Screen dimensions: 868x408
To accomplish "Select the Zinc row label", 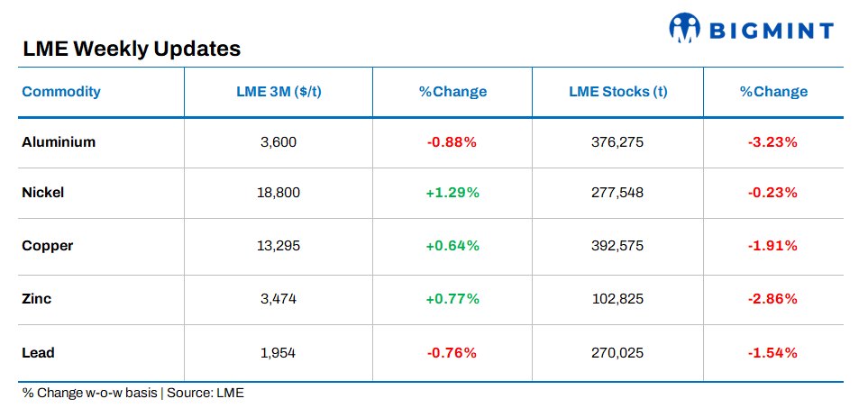I will pyautogui.click(x=37, y=299).
